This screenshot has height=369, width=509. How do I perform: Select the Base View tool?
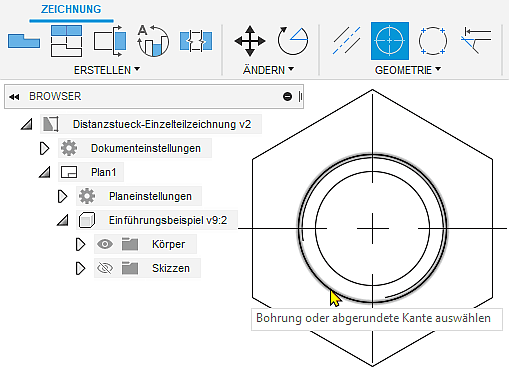[x=24, y=41]
